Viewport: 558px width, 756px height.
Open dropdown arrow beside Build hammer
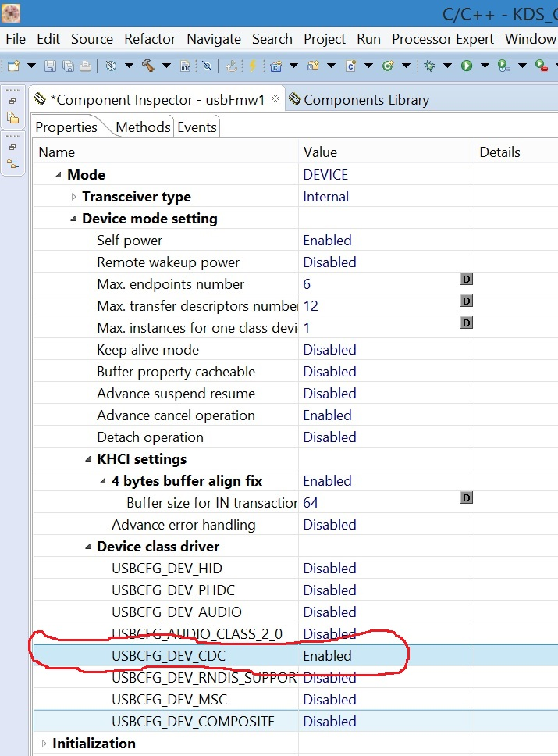click(x=166, y=66)
